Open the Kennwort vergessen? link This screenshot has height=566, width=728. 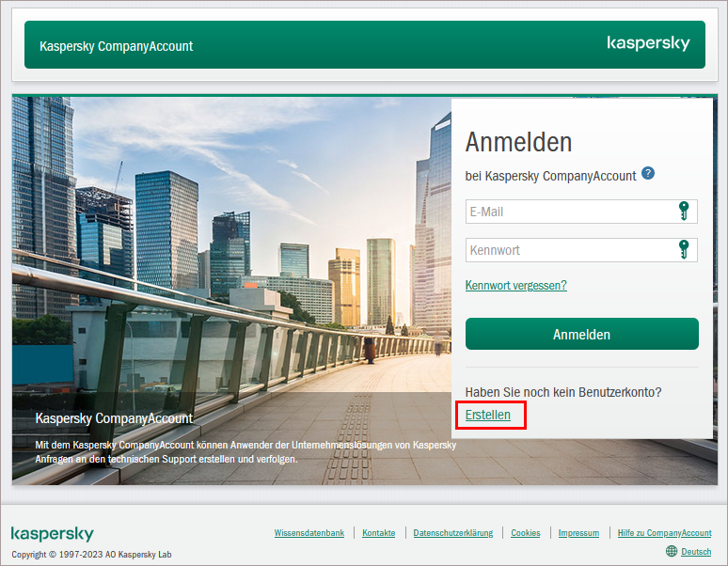tap(515, 285)
